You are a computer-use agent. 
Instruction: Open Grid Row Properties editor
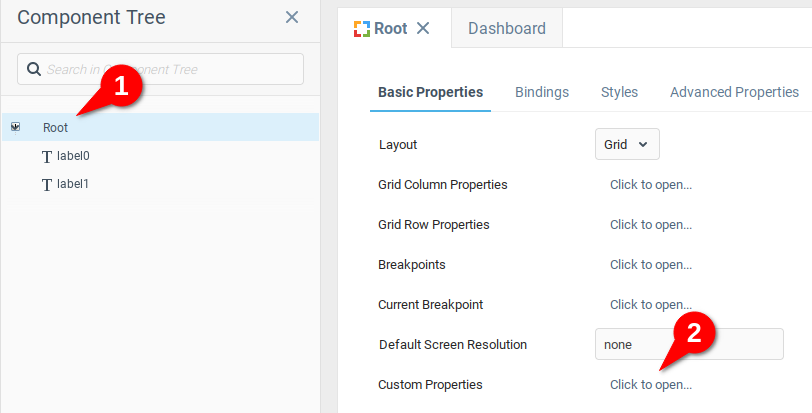[x=651, y=225]
